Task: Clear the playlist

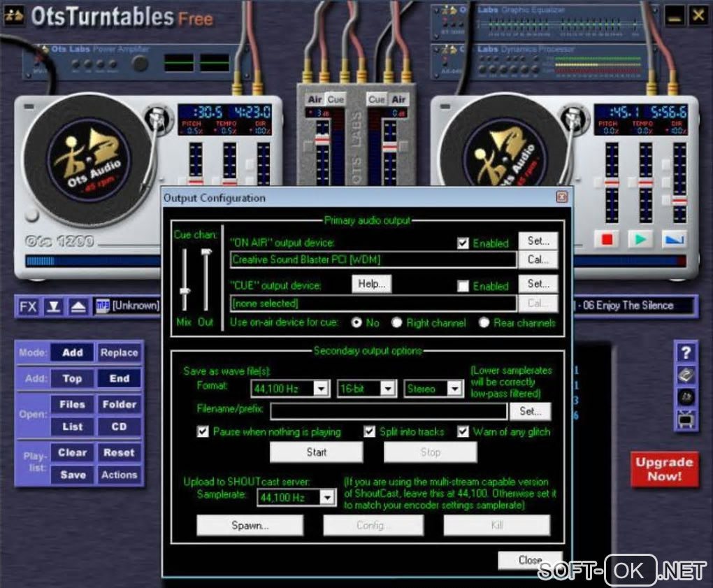Action: click(72, 452)
